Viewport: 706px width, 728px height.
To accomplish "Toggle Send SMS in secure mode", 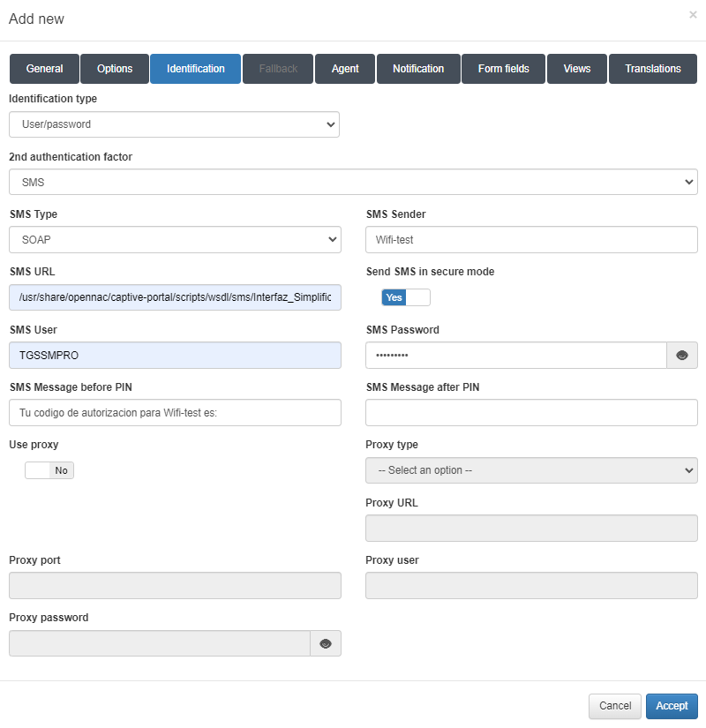I will (x=406, y=297).
